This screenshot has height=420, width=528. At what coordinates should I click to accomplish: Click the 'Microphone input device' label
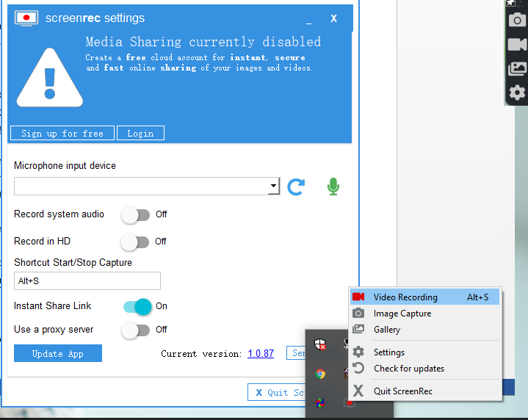(x=65, y=166)
